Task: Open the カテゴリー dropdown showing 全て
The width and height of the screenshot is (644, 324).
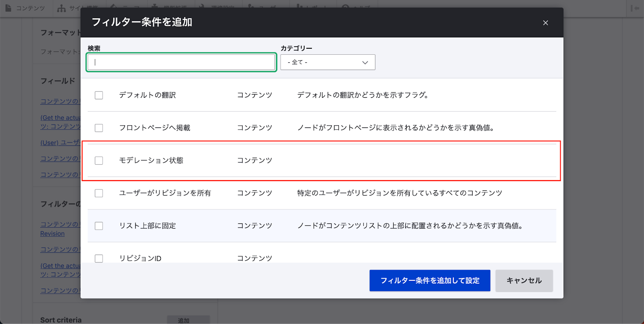Action: [328, 62]
